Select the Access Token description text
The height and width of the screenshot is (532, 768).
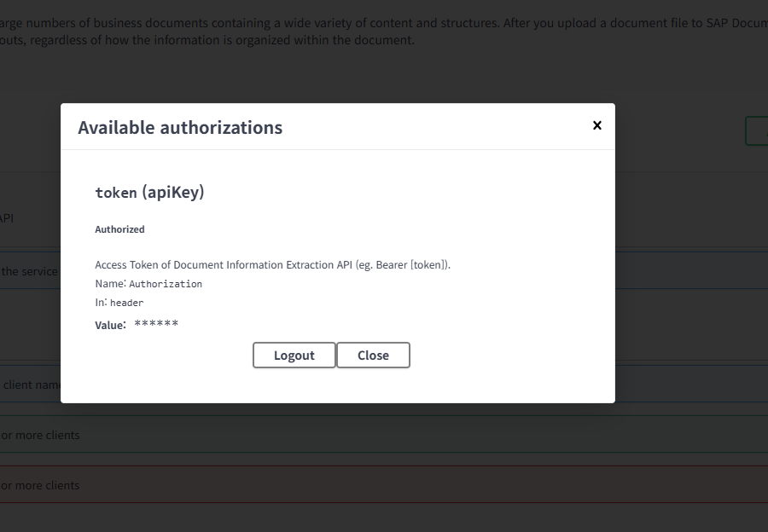272,265
